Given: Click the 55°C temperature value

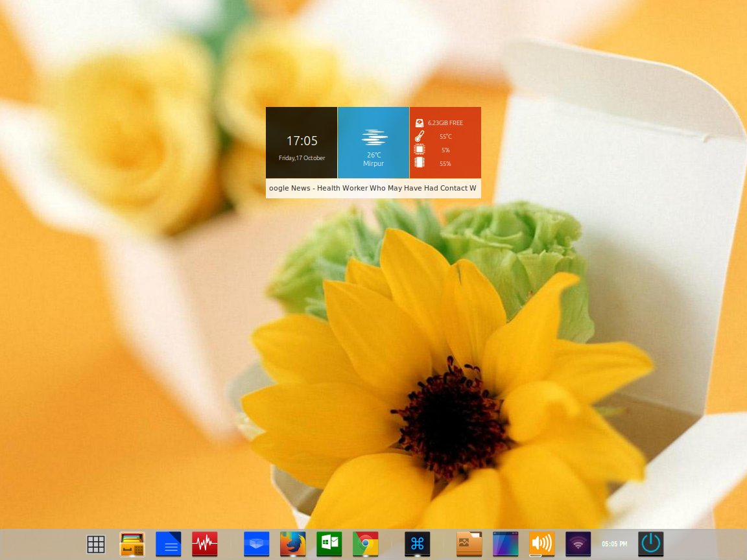Looking at the screenshot, I should [445, 137].
